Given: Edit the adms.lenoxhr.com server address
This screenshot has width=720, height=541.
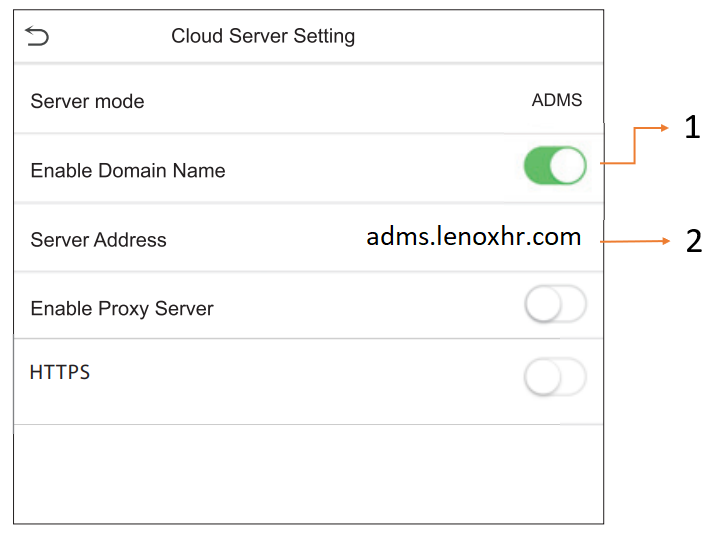Looking at the screenshot, I should click(x=473, y=237).
